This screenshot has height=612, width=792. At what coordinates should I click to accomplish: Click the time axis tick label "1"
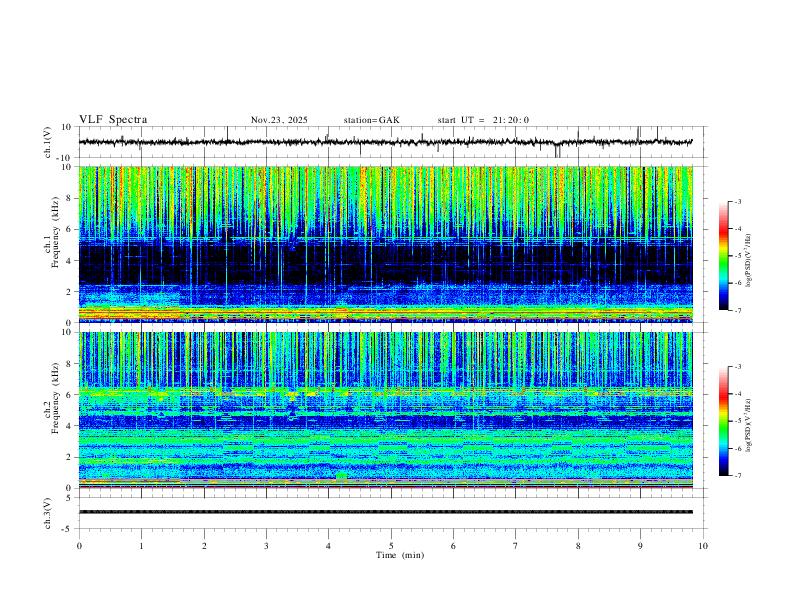(x=141, y=546)
